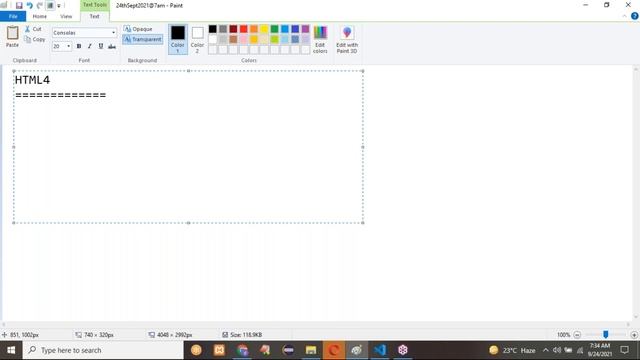Click the Text Tools contextual tab header
Image resolution: width=640 pixels, height=360 pixels.
pos(95,5)
